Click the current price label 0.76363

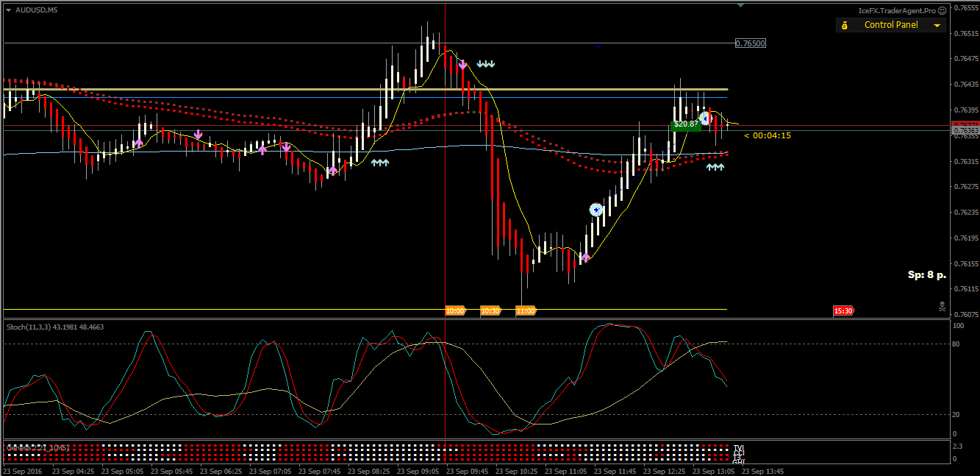point(965,131)
